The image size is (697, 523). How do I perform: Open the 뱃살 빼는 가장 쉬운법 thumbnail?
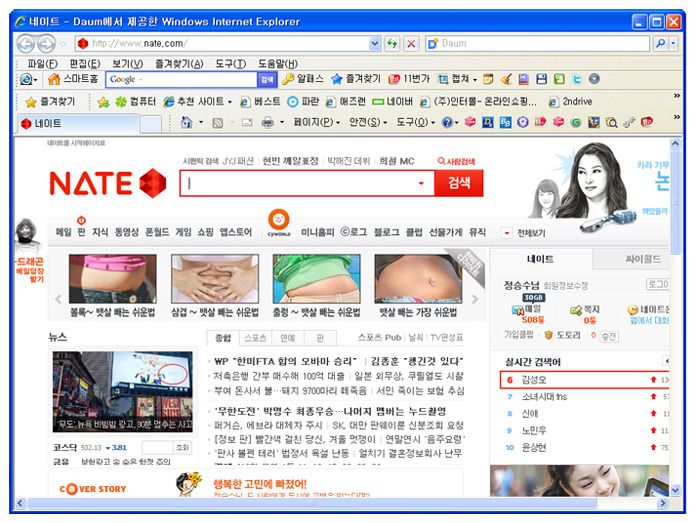tap(418, 279)
